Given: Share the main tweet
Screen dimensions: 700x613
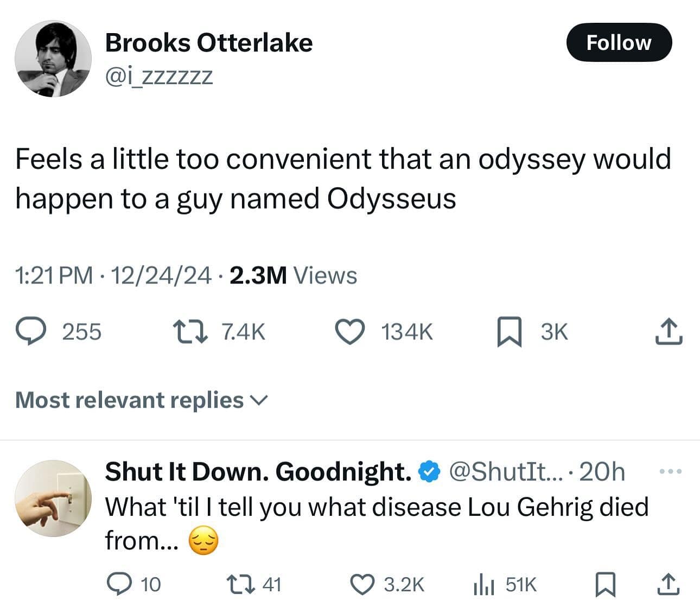Looking at the screenshot, I should coord(668,332).
